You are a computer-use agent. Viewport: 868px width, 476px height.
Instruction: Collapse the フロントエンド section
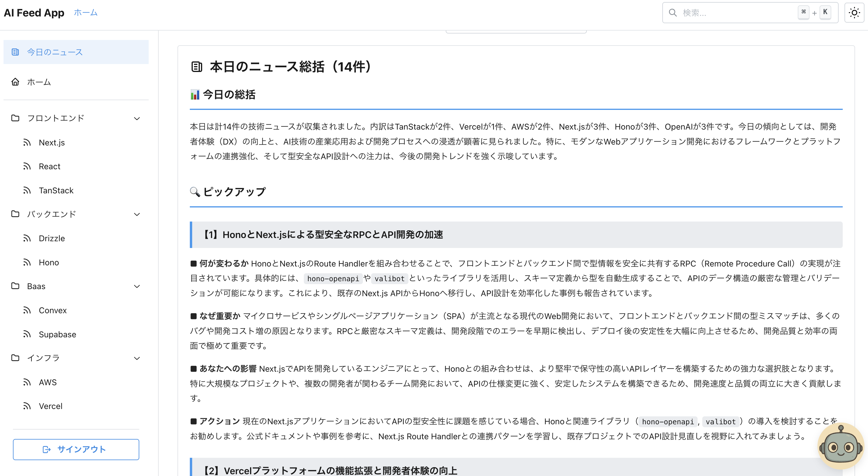[x=137, y=118]
